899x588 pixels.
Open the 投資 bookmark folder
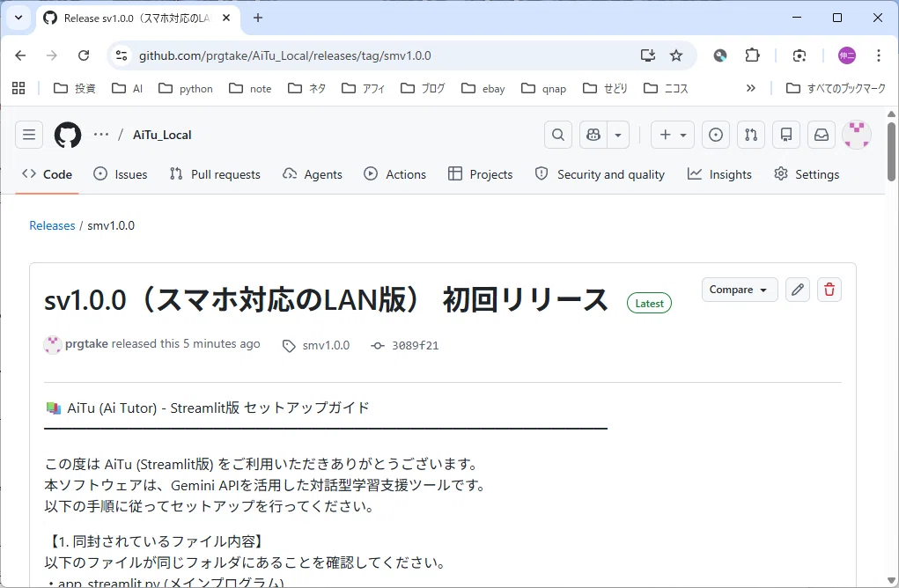(x=75, y=88)
